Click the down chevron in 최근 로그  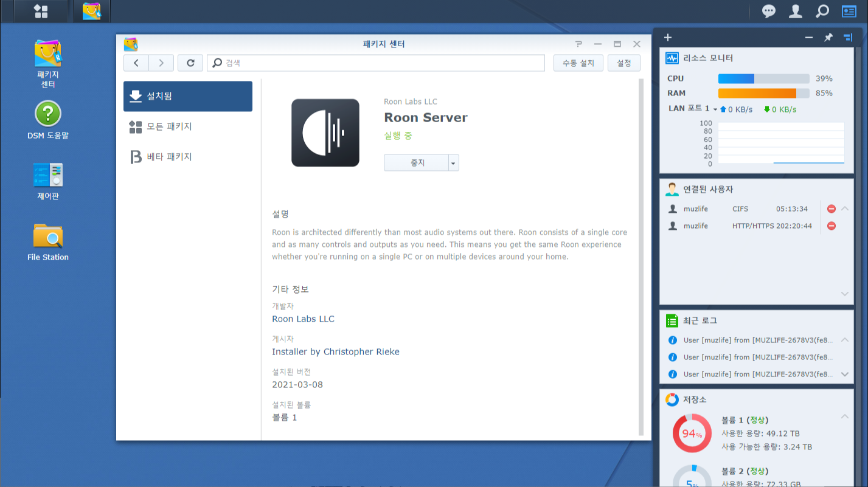[x=845, y=375]
